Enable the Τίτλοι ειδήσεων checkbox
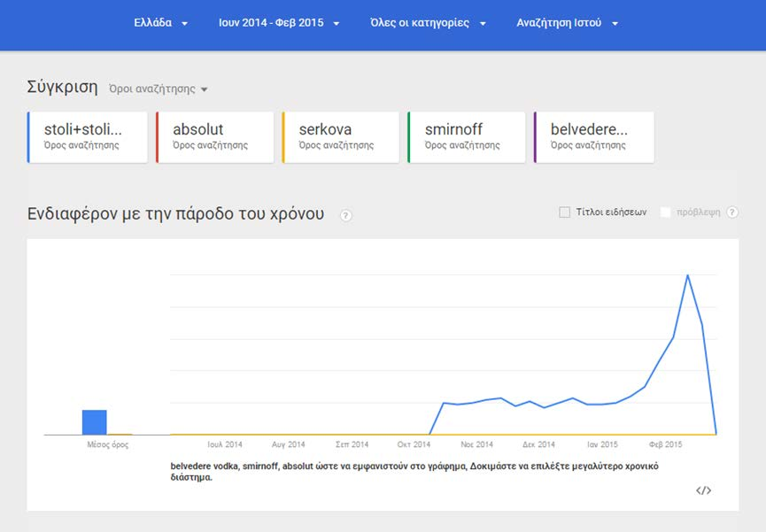 tap(564, 212)
